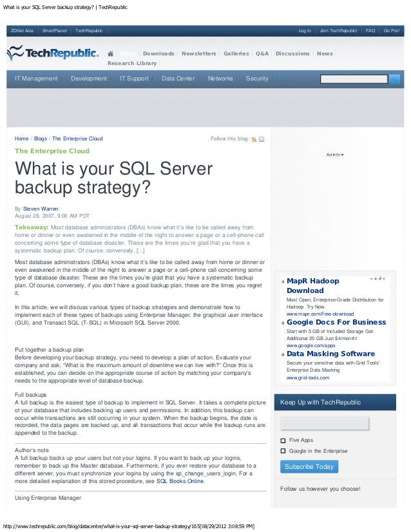Image resolution: width=411 pixels, height=532 pixels.
Task: Check the Google in the Enterprise checkbox
Action: tap(283, 451)
